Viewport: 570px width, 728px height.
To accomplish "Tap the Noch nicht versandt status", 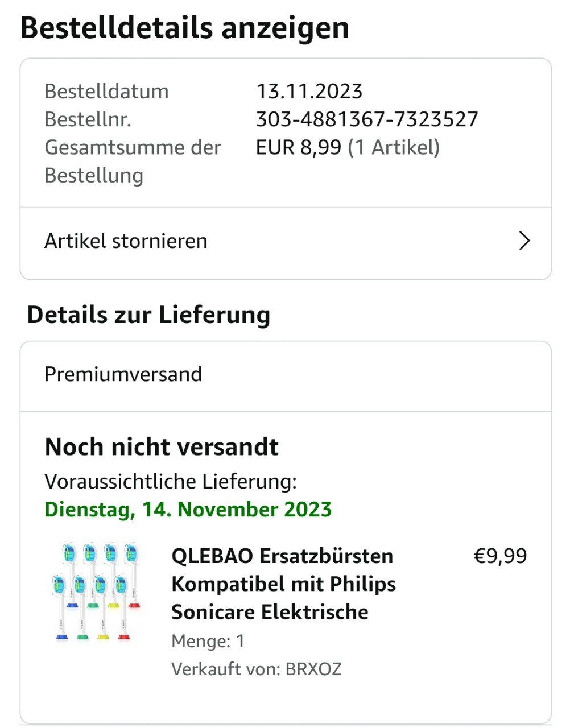I will pyautogui.click(x=162, y=447).
